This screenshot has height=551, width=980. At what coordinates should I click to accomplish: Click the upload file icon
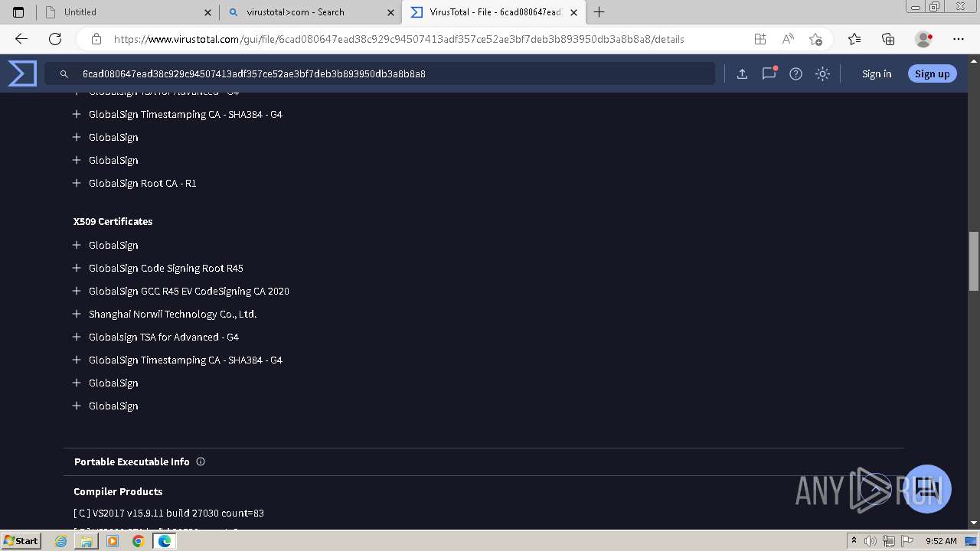(x=742, y=73)
